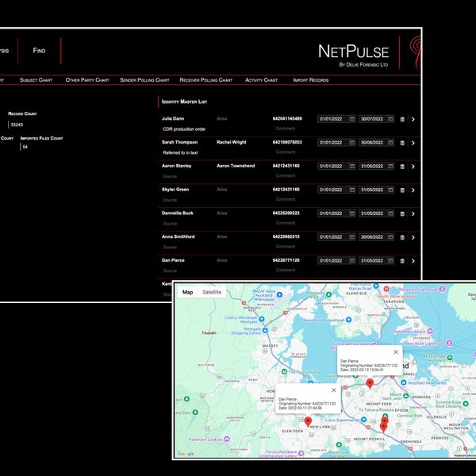476x476 pixels.
Task: Click the Comment field for Anna Smithford
Action: 286,247
